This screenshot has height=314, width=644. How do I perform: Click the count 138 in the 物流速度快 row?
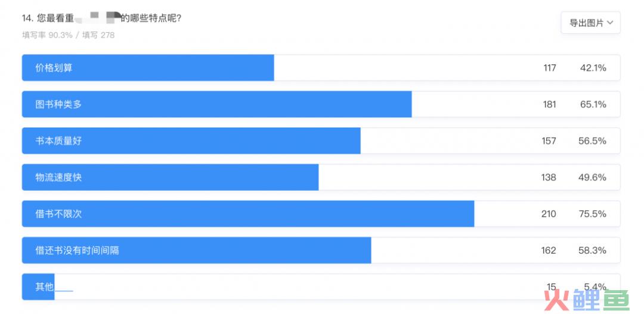click(x=549, y=178)
